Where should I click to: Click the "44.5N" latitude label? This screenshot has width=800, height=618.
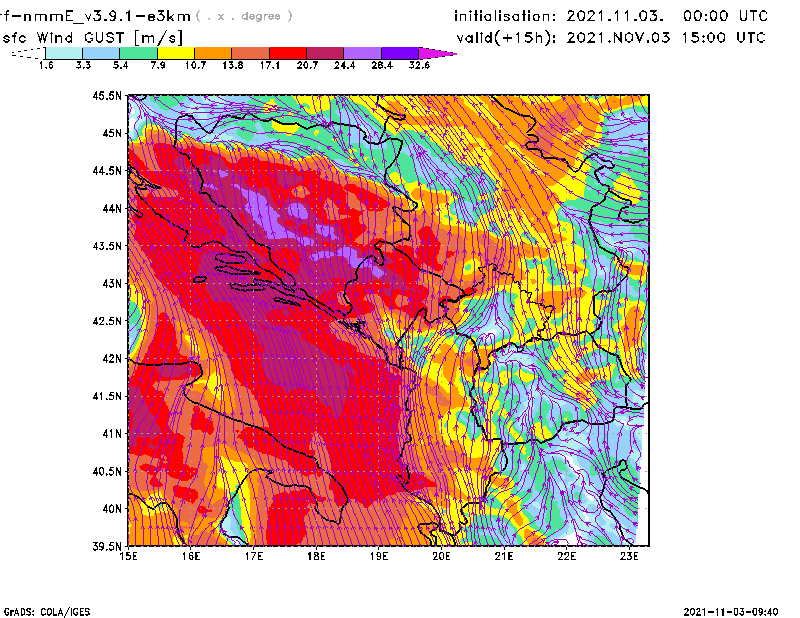[x=107, y=171]
